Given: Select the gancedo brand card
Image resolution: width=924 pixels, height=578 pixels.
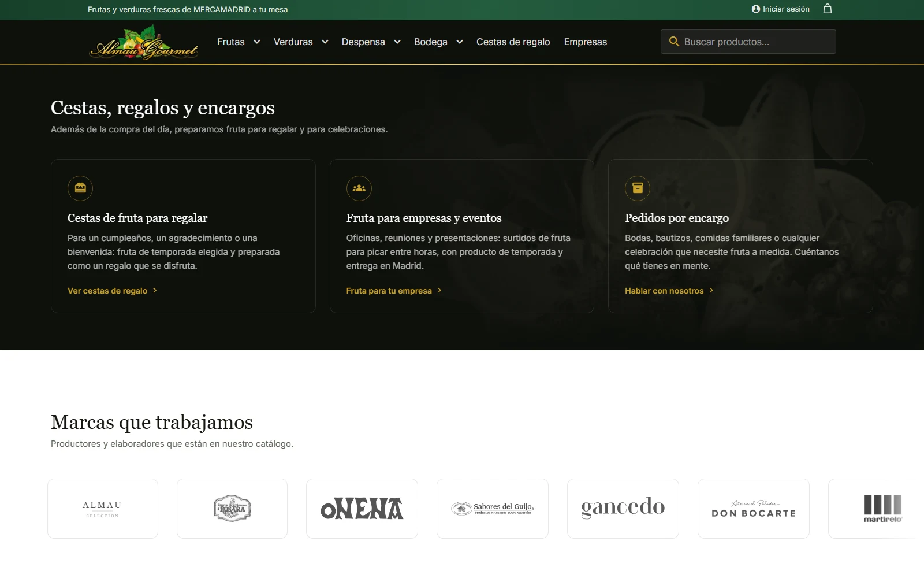Looking at the screenshot, I should click(x=623, y=509).
